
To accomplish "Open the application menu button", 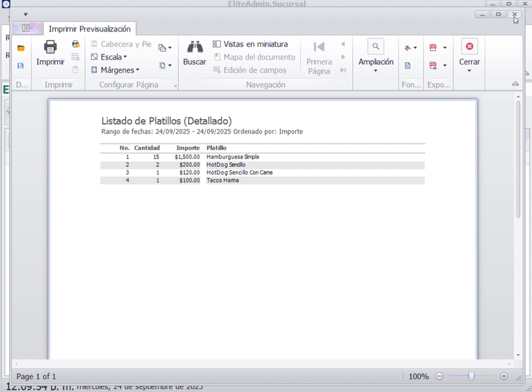I will (x=27, y=28).
